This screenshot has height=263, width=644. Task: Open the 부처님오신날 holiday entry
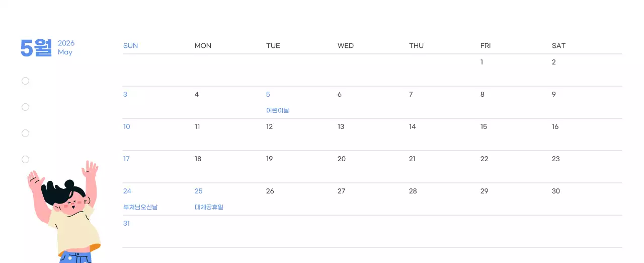point(140,207)
